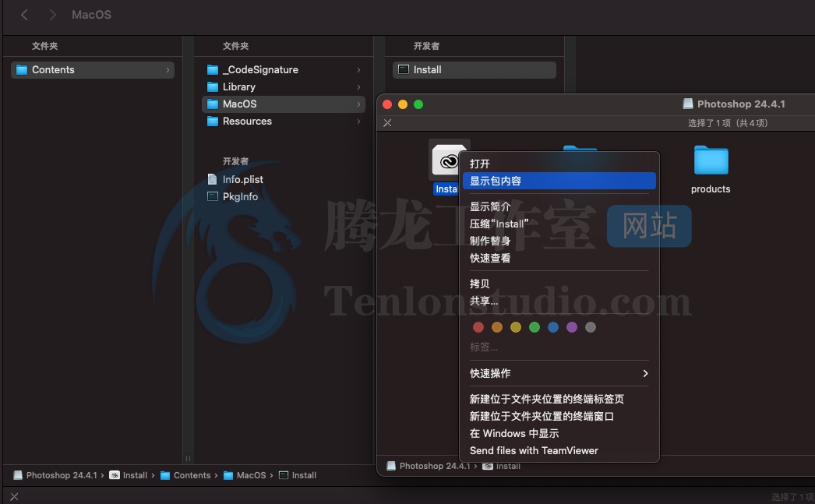Apply the yellow color tag
Image resolution: width=815 pixels, height=504 pixels.
click(x=516, y=327)
